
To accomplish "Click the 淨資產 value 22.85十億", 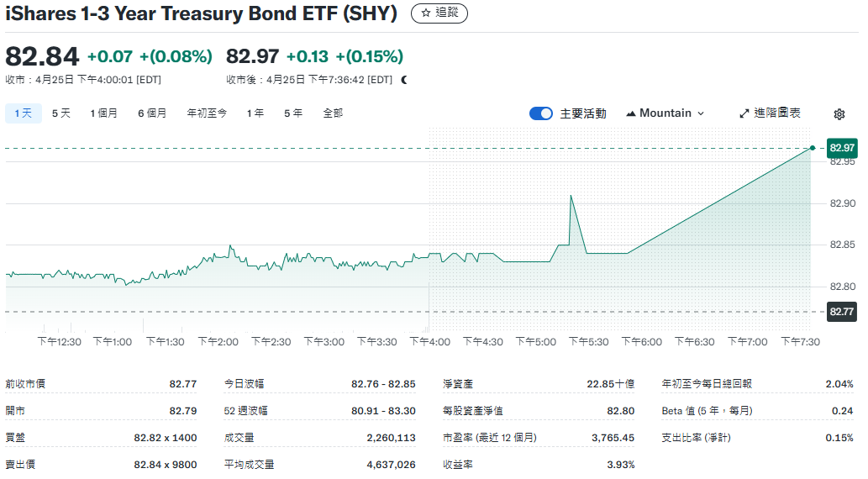I will (611, 384).
